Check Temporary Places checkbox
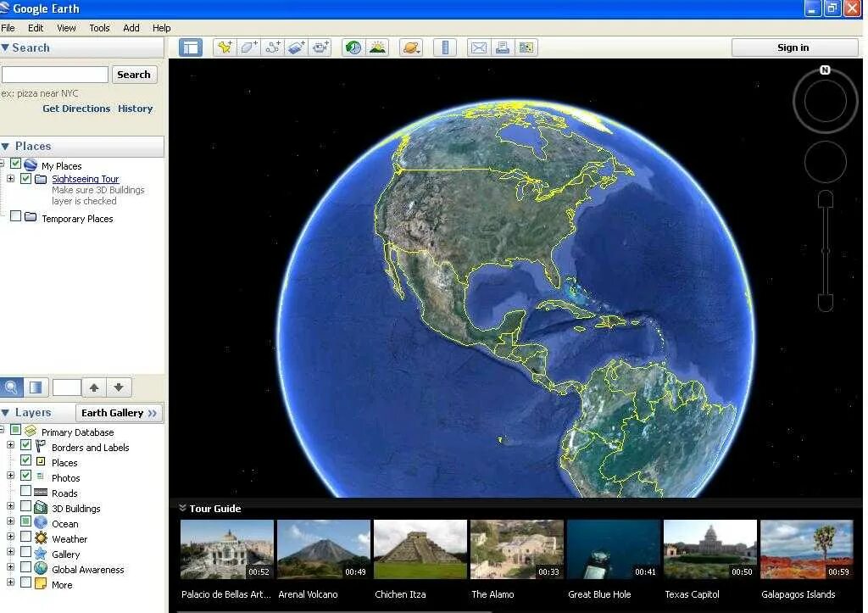The height and width of the screenshot is (613, 868). [15, 216]
